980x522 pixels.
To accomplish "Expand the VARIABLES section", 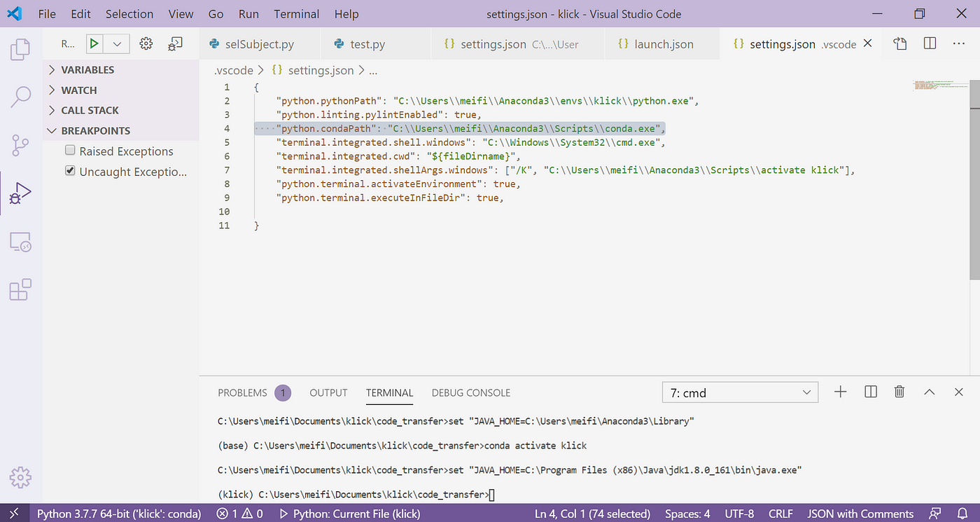I will (121, 69).
